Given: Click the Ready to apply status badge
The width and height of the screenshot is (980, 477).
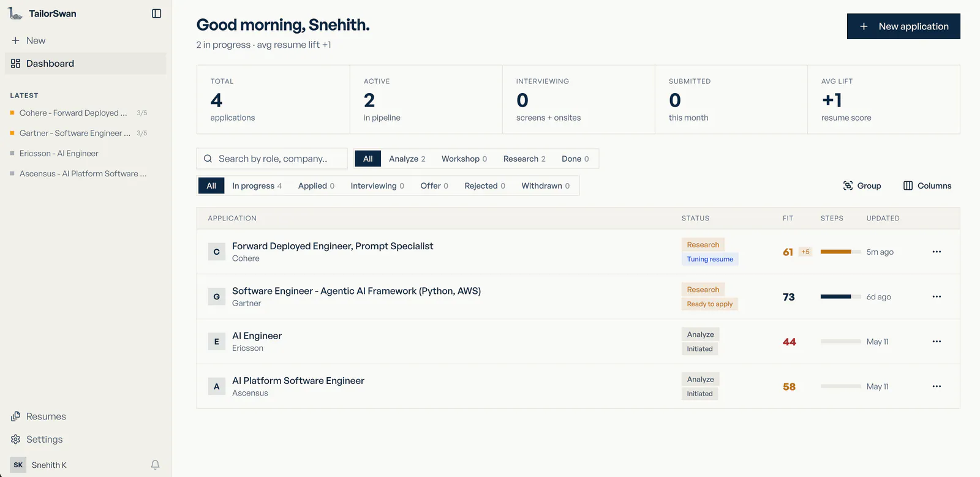Looking at the screenshot, I should click(710, 304).
